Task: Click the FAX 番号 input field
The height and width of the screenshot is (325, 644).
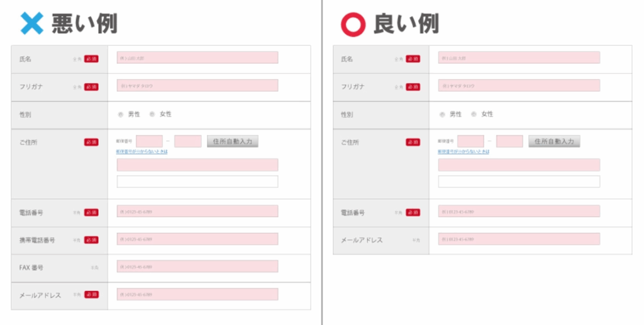Action: pos(197,267)
